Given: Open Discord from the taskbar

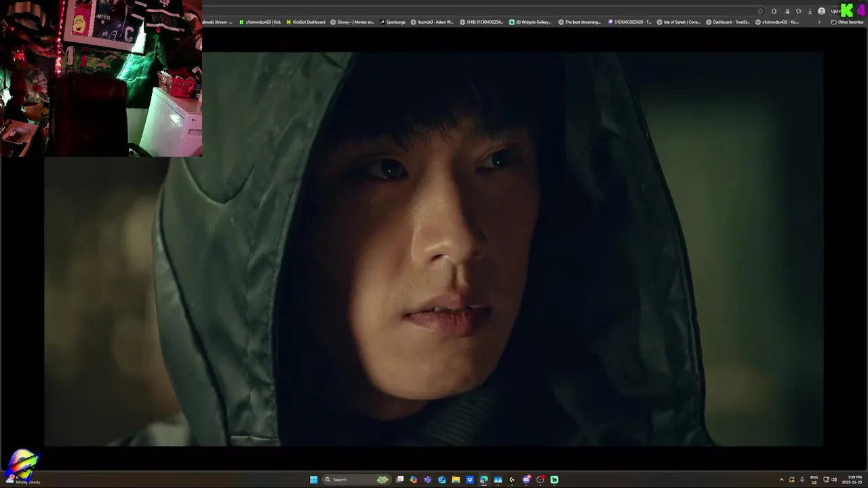Looking at the screenshot, I should pos(526,480).
